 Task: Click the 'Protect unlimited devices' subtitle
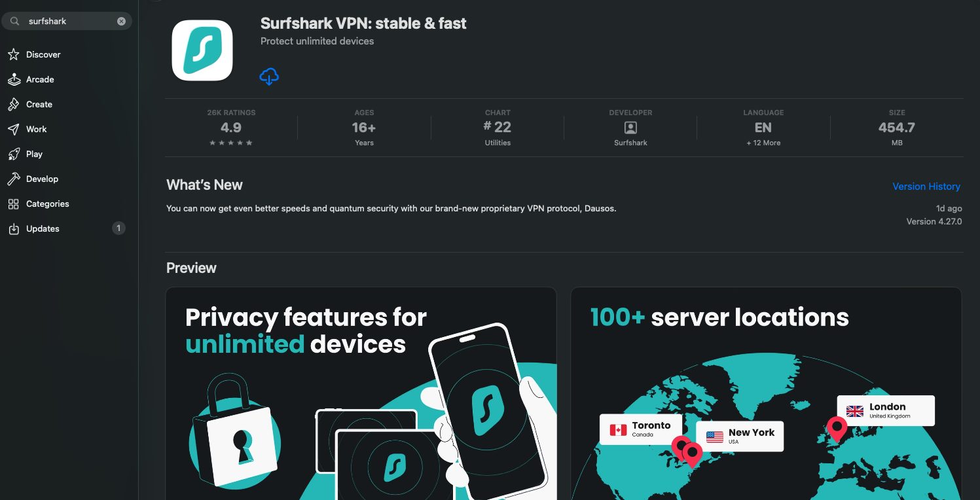pos(317,41)
